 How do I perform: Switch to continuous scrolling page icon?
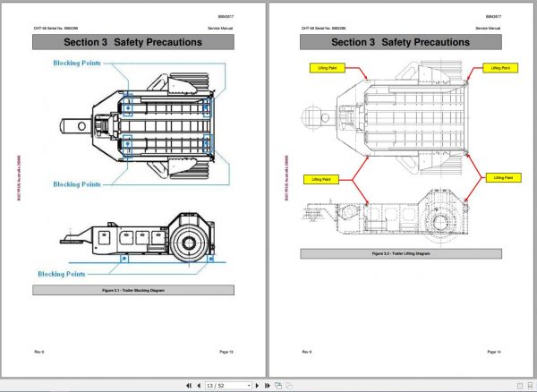point(530,386)
